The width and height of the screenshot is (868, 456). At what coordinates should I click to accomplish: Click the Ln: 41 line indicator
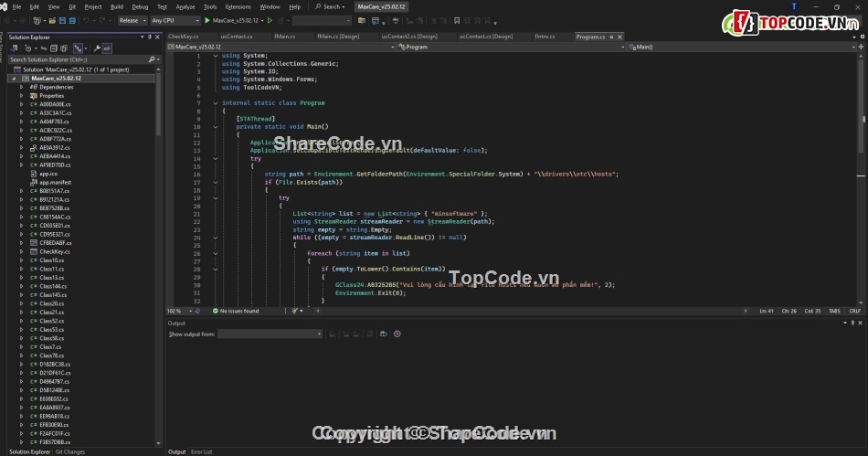(x=767, y=311)
